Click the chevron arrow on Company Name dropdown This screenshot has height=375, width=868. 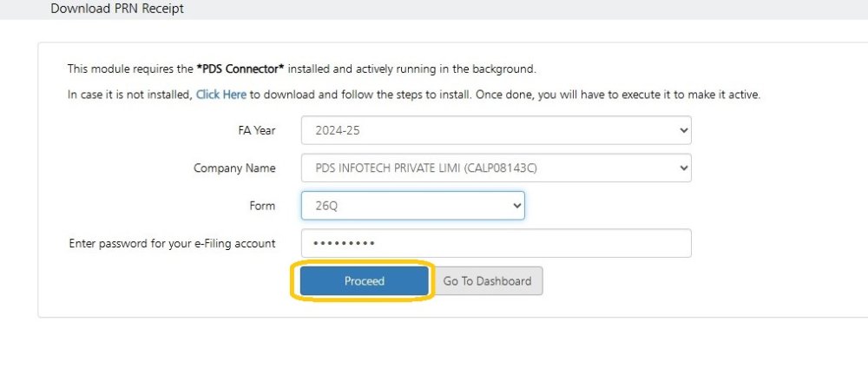point(682,168)
